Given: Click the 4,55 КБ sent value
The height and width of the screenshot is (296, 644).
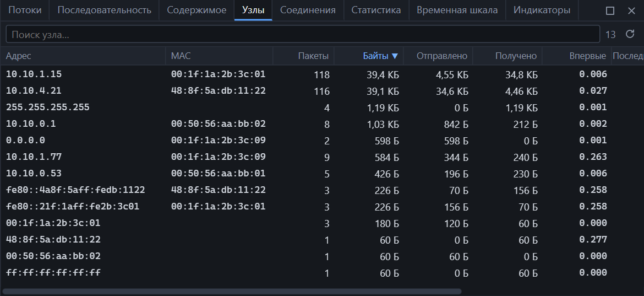Looking at the screenshot, I should 452,75.
